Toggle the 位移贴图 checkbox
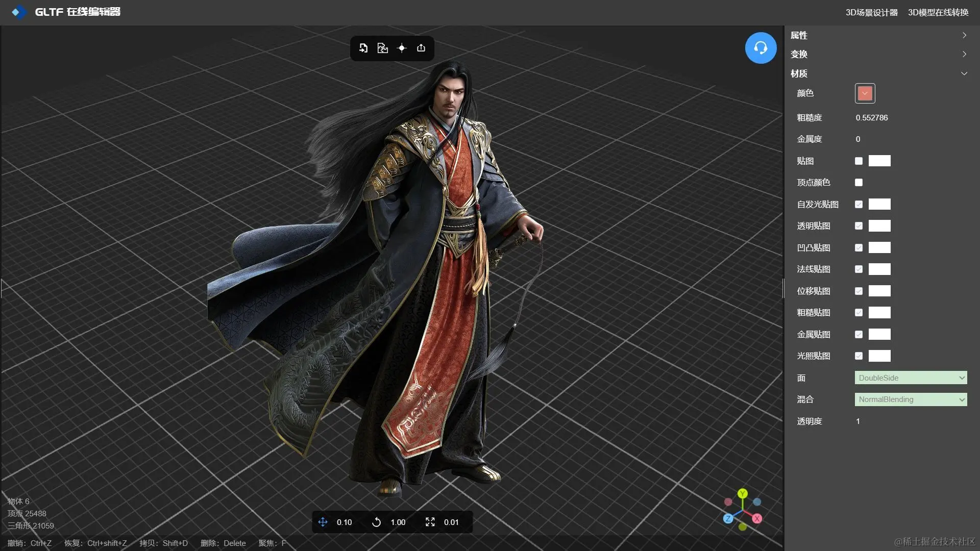The height and width of the screenshot is (551, 980). point(859,291)
